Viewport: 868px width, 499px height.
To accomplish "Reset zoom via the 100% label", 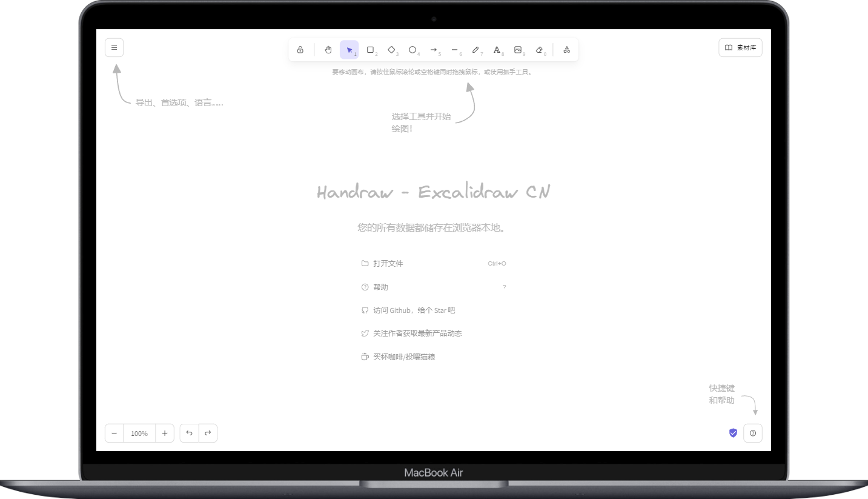I will pyautogui.click(x=139, y=433).
